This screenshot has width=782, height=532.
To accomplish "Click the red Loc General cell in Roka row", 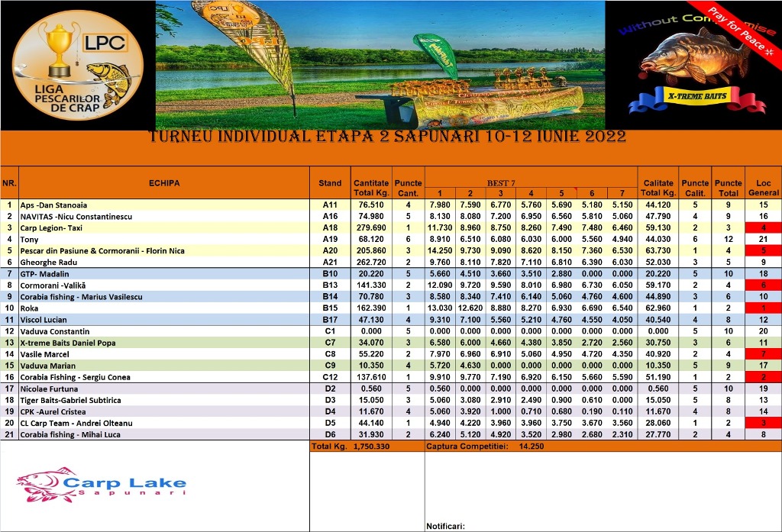I will coord(763,308).
